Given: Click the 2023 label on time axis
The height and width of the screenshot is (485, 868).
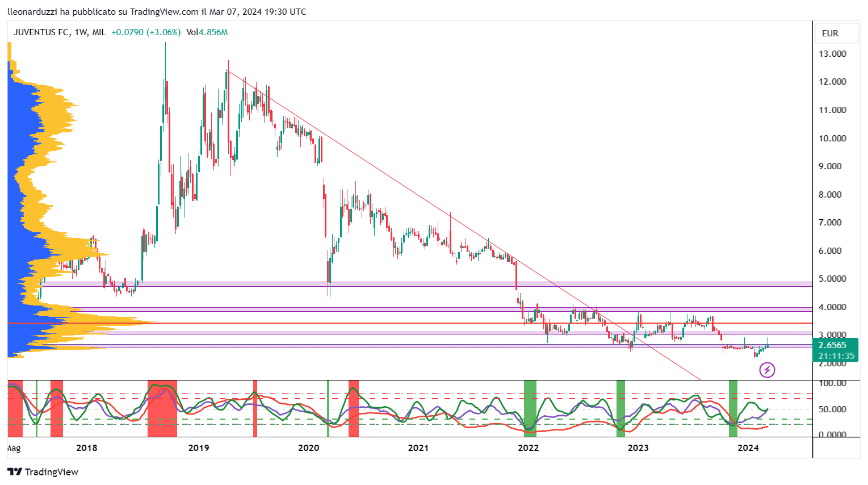Looking at the screenshot, I should tap(638, 448).
